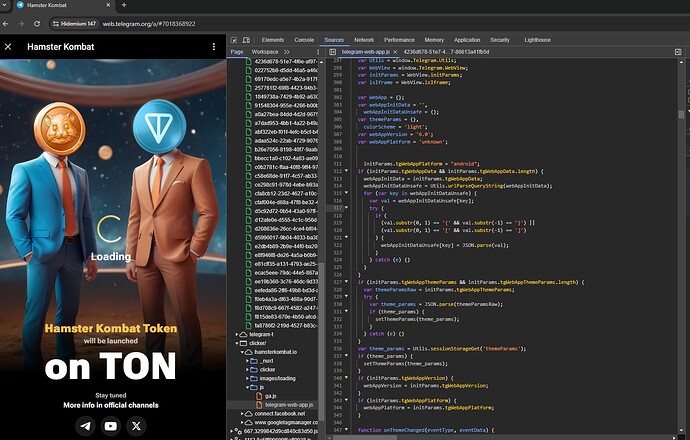Expand the _nuxt folder
This screenshot has width=690, height=440.
[x=247, y=361]
